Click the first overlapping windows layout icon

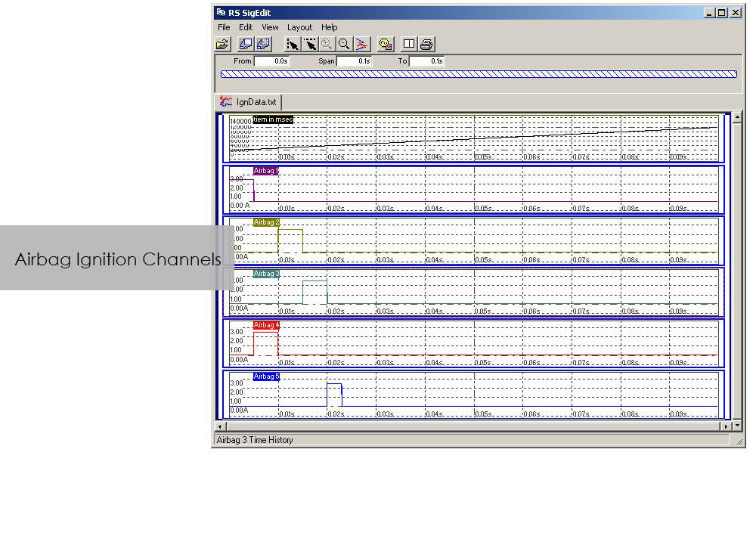[x=246, y=45]
